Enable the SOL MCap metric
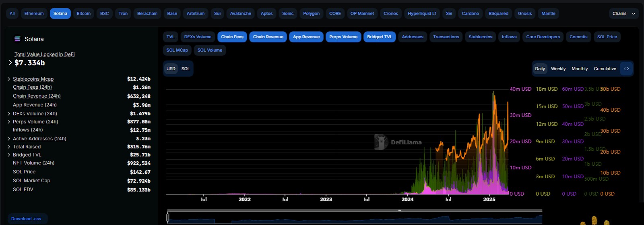Viewport: 644px width, 225px height. (177, 50)
